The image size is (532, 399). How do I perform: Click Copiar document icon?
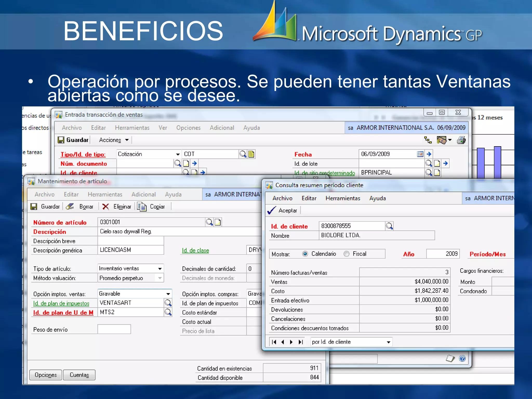click(x=142, y=207)
